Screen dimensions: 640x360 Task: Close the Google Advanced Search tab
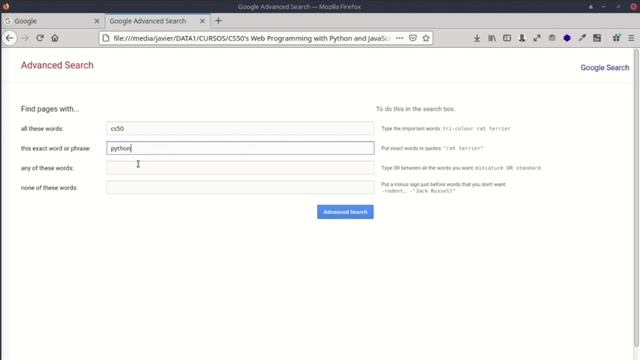click(202, 21)
